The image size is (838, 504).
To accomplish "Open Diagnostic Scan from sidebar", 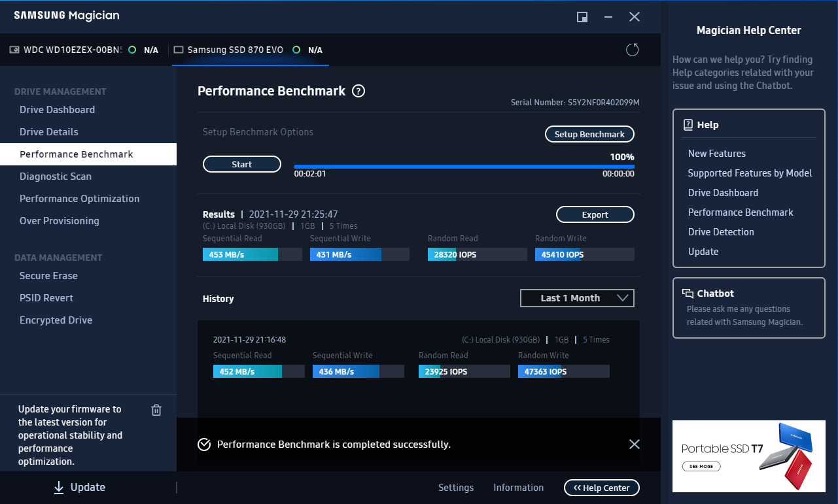I will coord(56,176).
